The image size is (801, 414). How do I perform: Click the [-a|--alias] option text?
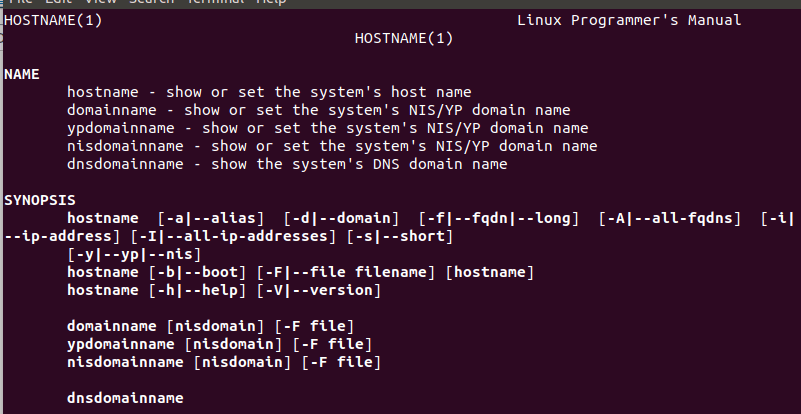pyautogui.click(x=210, y=218)
